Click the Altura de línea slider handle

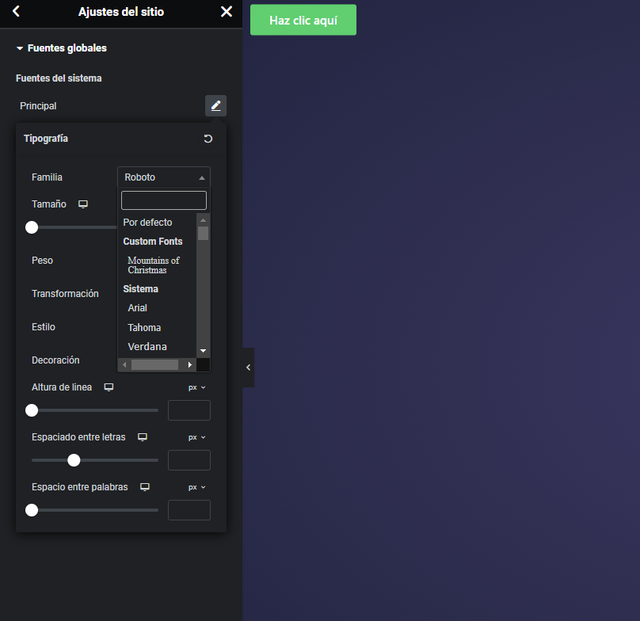tap(31, 410)
